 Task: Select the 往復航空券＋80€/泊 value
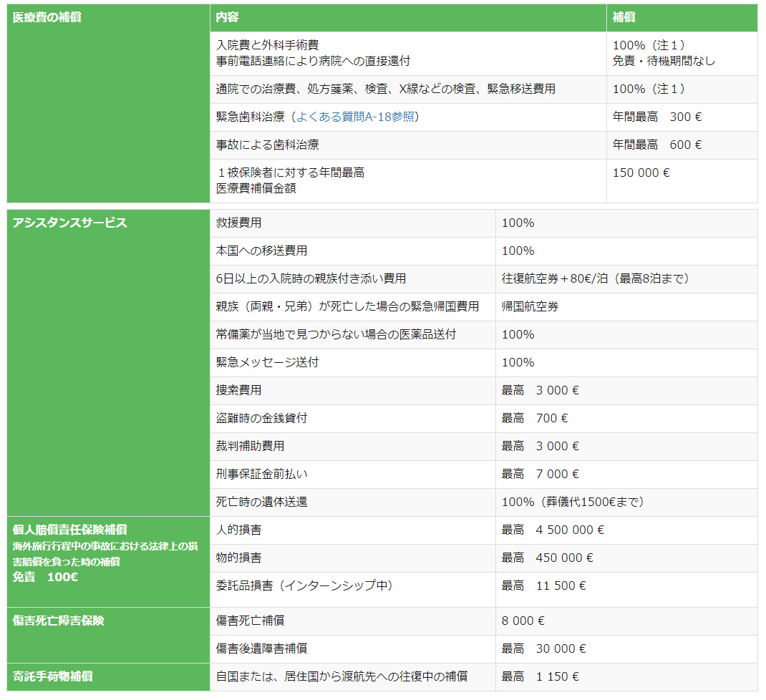pos(595,278)
